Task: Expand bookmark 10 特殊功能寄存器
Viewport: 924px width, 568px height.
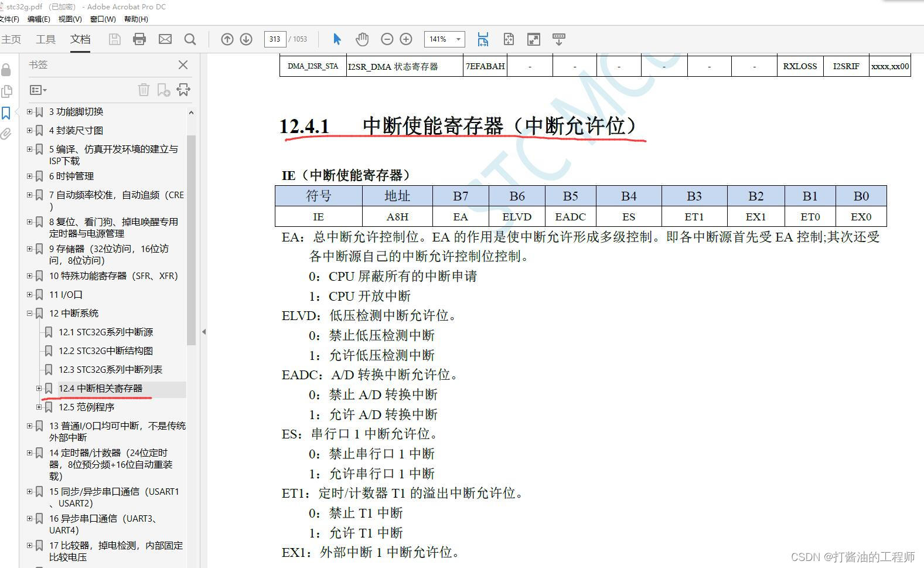Action: (x=29, y=276)
